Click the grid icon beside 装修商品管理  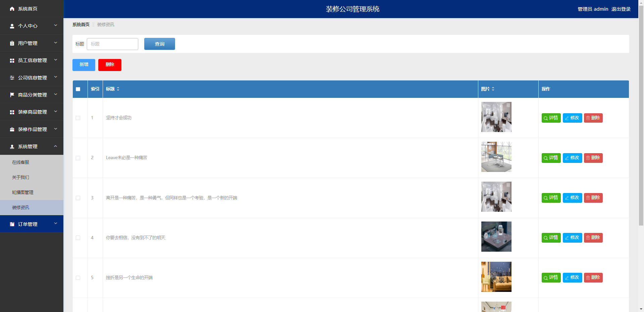click(x=12, y=112)
